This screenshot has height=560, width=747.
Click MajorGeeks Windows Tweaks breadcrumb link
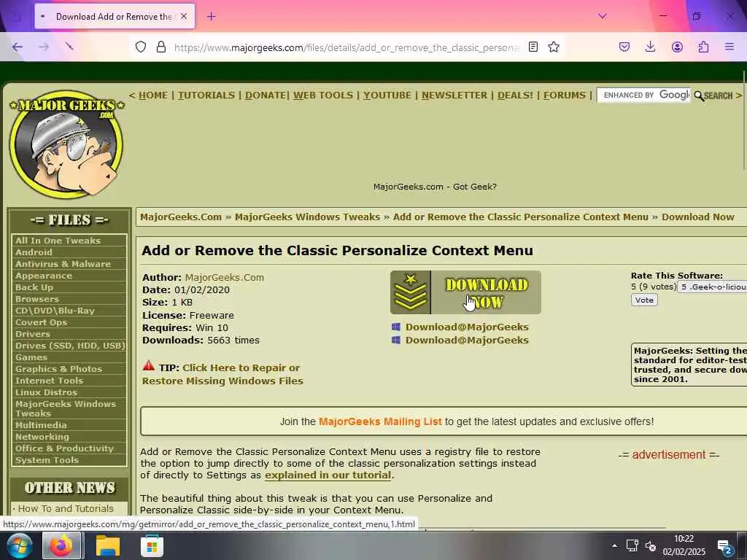[307, 217]
